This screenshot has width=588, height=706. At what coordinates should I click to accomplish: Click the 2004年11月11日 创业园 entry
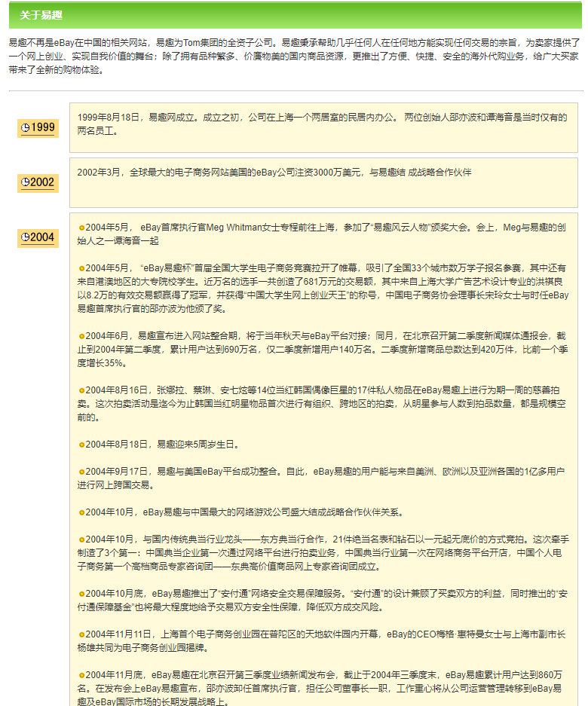point(322,641)
